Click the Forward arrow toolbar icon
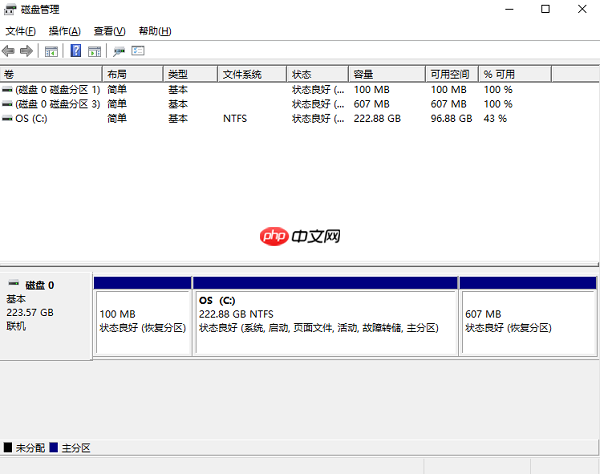Screen dimensions: 600x474 tap(26, 51)
